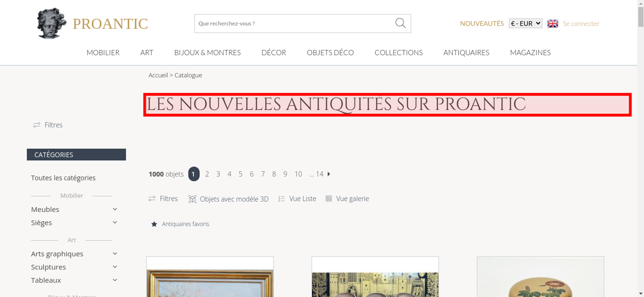
Task: Open the MOBILIER menu
Action: pos(103,52)
